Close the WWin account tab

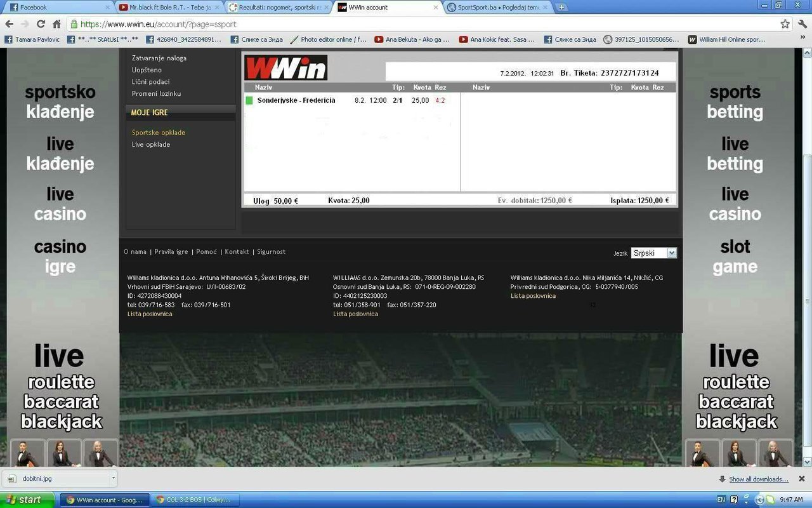(436, 8)
